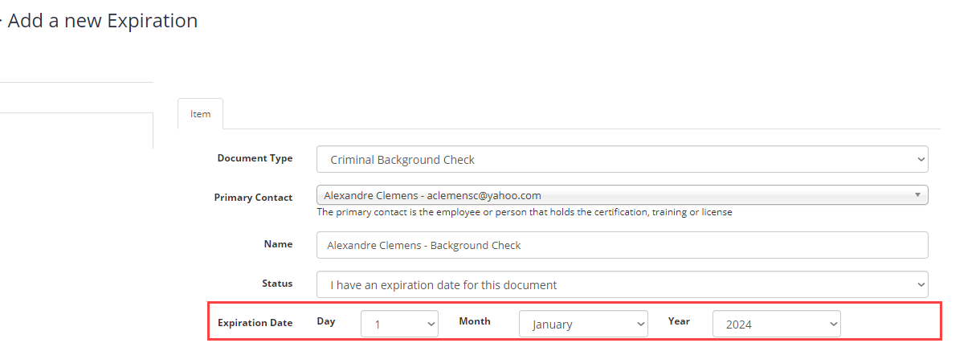Click the primary contact helper description text

(525, 212)
